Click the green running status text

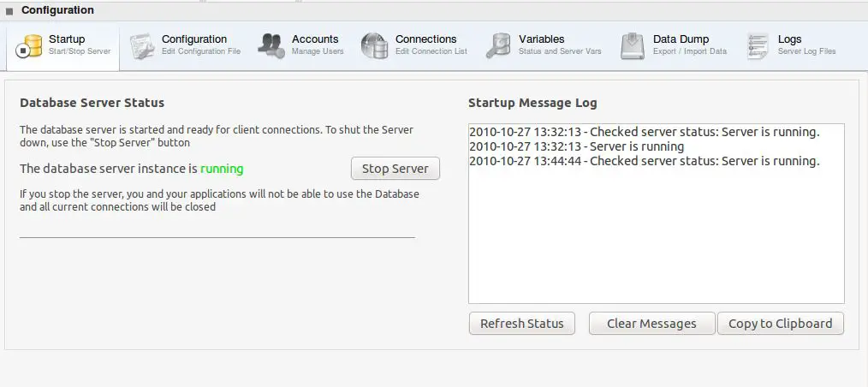click(222, 169)
